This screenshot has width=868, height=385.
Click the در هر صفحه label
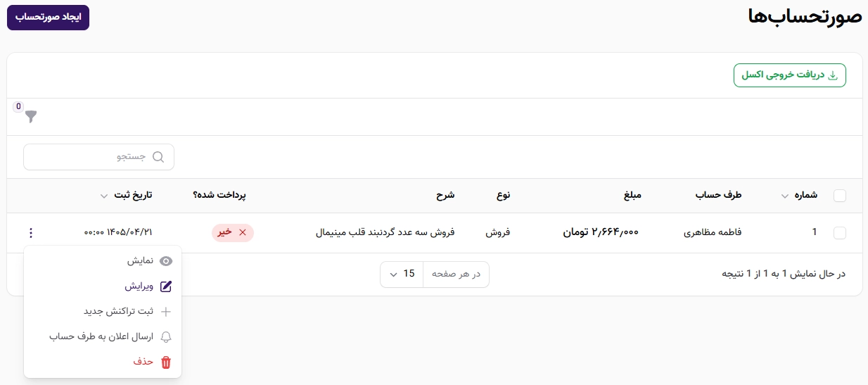tap(456, 274)
